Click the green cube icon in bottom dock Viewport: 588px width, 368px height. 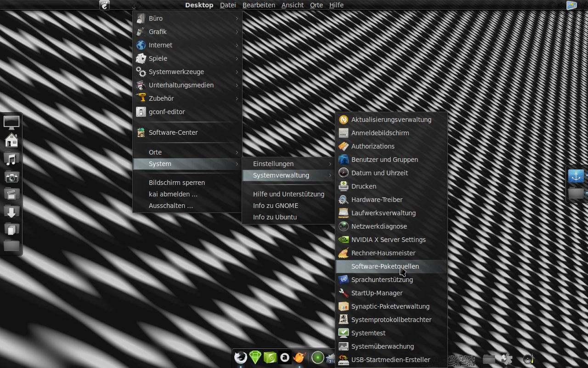[270, 357]
